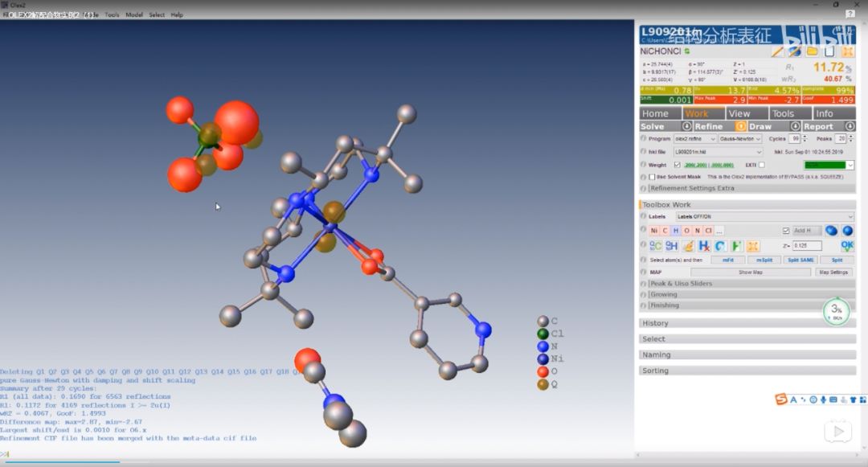Expand the Sorting panel
The image size is (868, 467).
(748, 371)
